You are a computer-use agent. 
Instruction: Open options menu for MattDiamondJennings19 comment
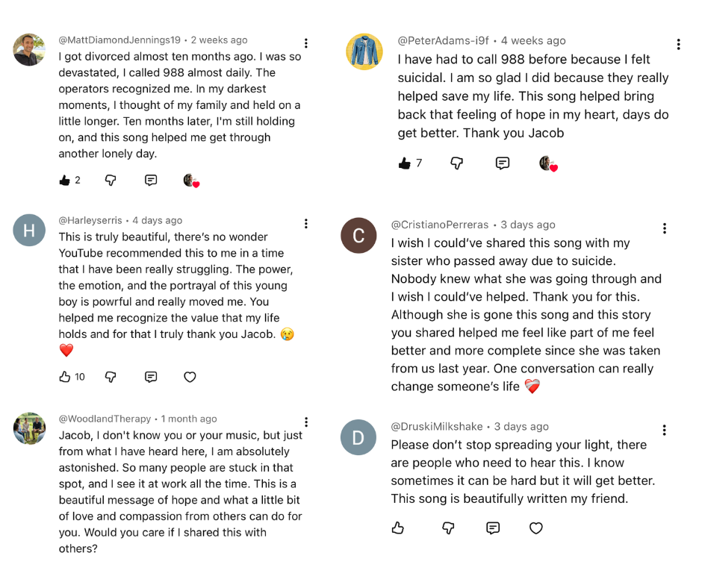click(306, 43)
